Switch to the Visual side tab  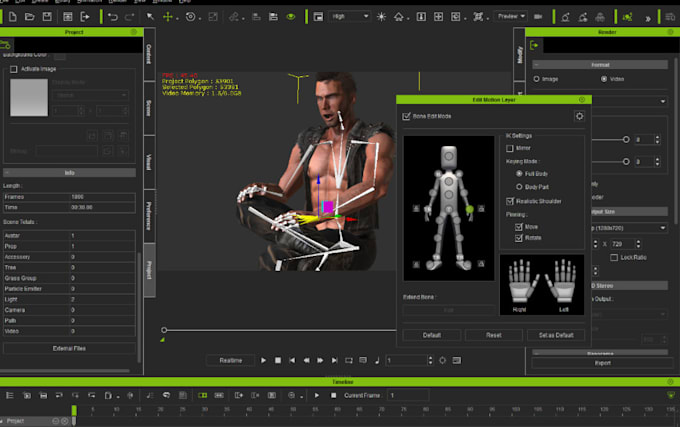click(x=149, y=162)
